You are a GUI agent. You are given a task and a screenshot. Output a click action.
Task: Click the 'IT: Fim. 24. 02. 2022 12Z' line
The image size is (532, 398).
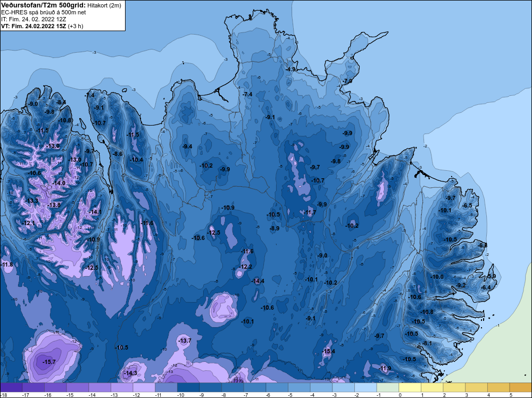tap(34, 19)
